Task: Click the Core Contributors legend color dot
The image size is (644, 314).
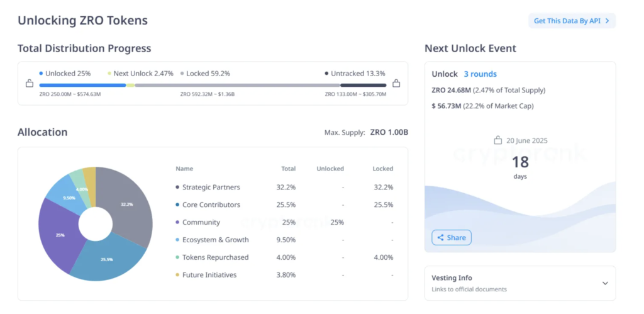Action: point(177,205)
